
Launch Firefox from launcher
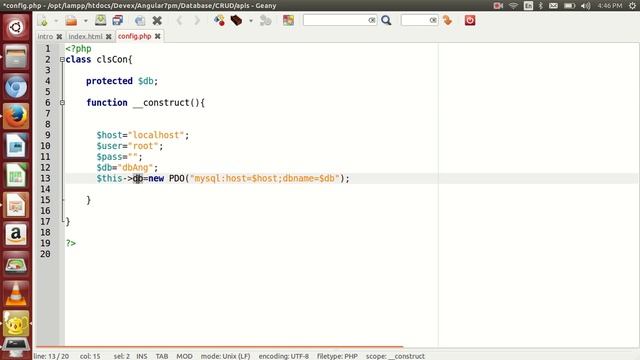pyautogui.click(x=16, y=116)
